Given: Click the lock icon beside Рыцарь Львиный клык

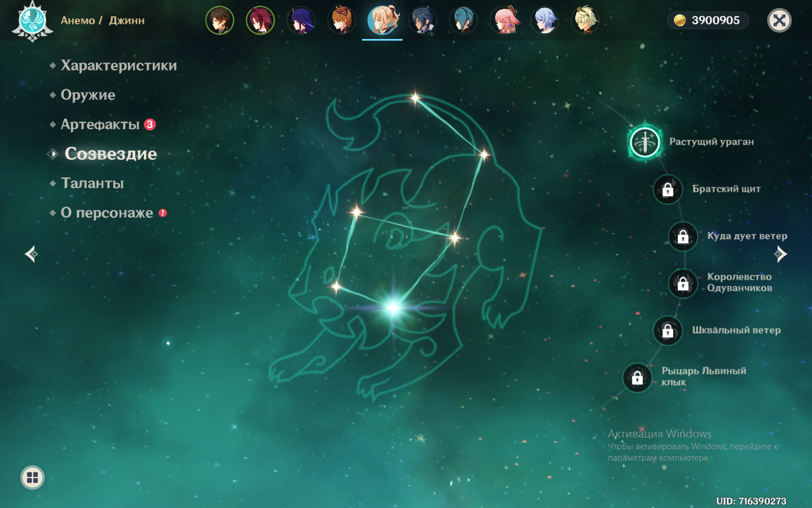Looking at the screenshot, I should coord(637,377).
